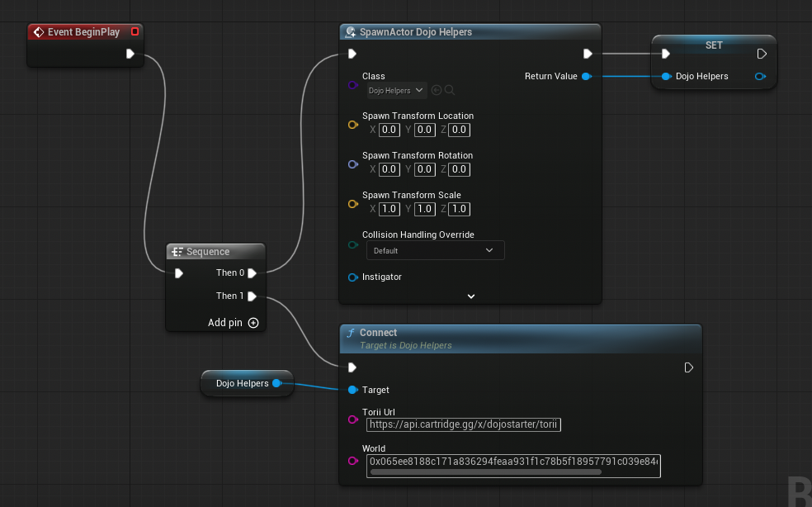The height and width of the screenshot is (507, 812).
Task: Click the Spawn Transform Scale Z field
Action: point(460,209)
